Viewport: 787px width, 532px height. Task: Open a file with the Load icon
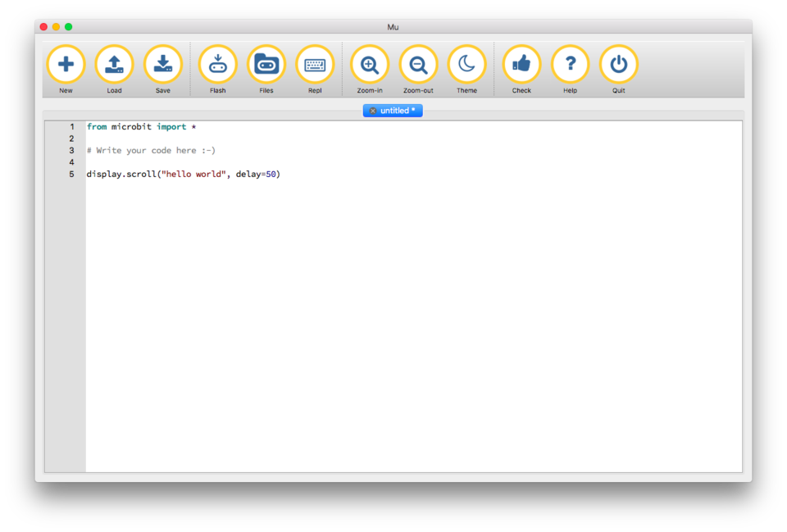pyautogui.click(x=115, y=64)
